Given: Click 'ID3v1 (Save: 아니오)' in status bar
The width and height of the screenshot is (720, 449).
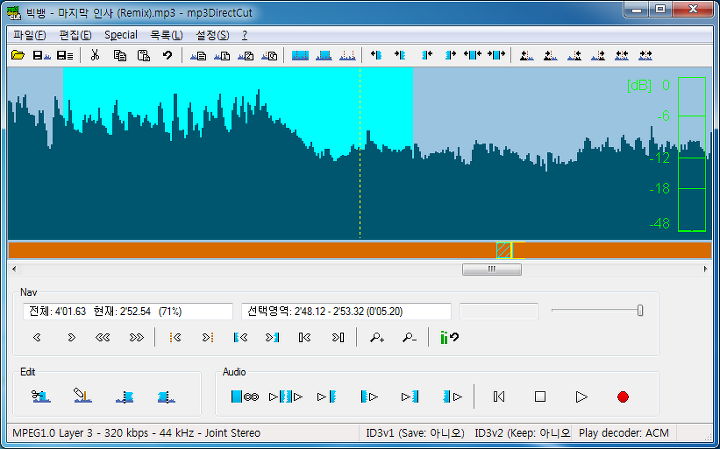Looking at the screenshot, I should tap(415, 433).
